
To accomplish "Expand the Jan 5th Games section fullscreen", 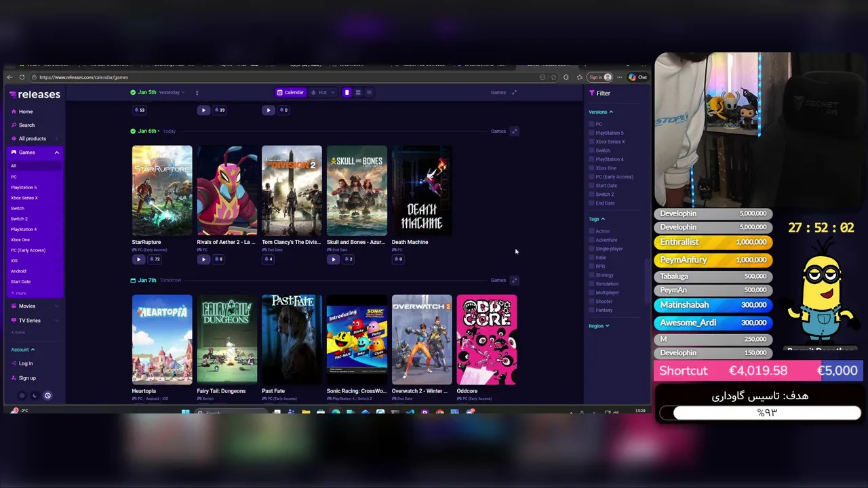I will click(514, 92).
